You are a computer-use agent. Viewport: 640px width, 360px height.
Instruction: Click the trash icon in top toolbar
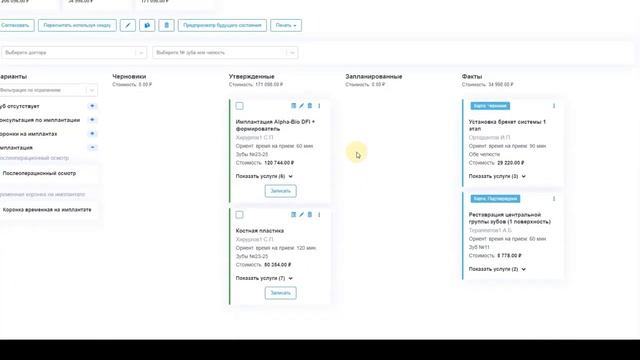click(167, 25)
